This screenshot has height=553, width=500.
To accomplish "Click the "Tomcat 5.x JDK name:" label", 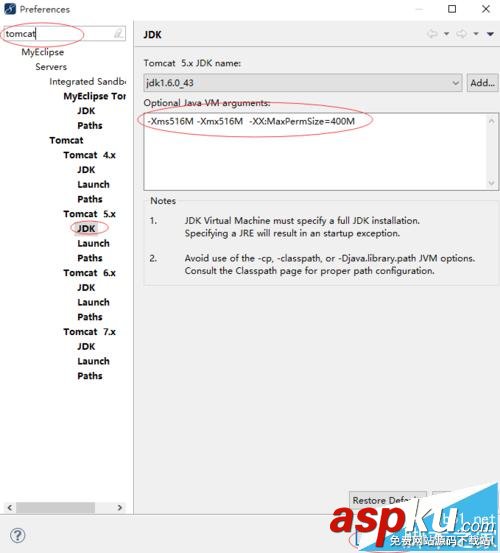I will pos(192,63).
